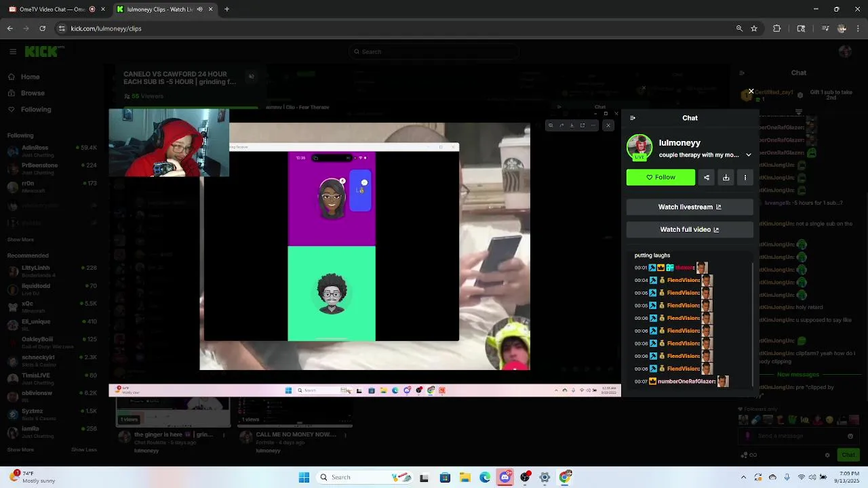Open lulmoneyy's live avatar in clip panel
Screen dimensions: 868x488
[x=639, y=148]
